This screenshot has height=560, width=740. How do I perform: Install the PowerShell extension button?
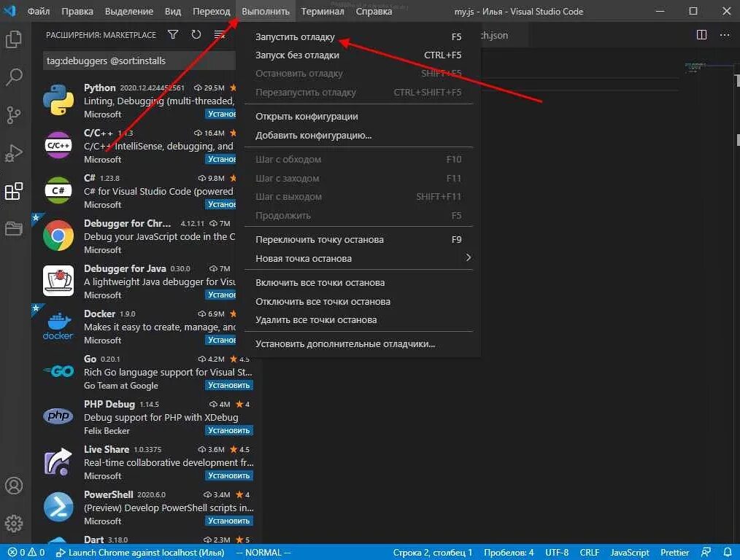(229, 521)
